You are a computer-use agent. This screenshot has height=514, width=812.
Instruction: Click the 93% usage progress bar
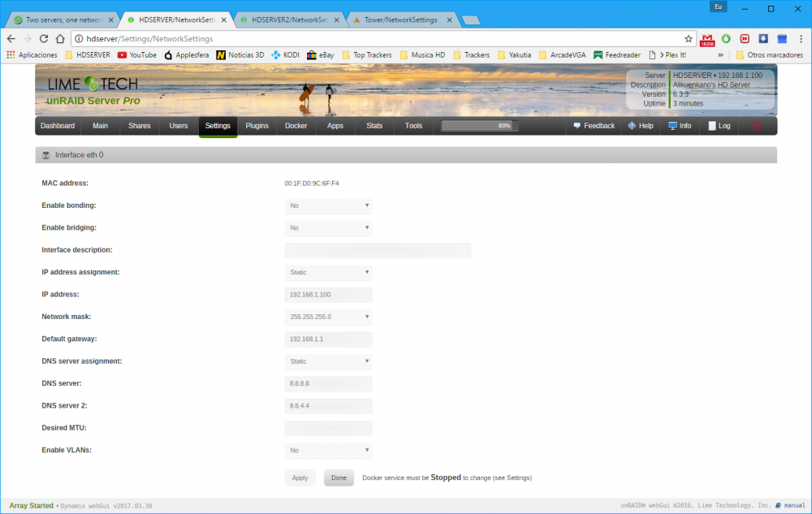tap(479, 126)
